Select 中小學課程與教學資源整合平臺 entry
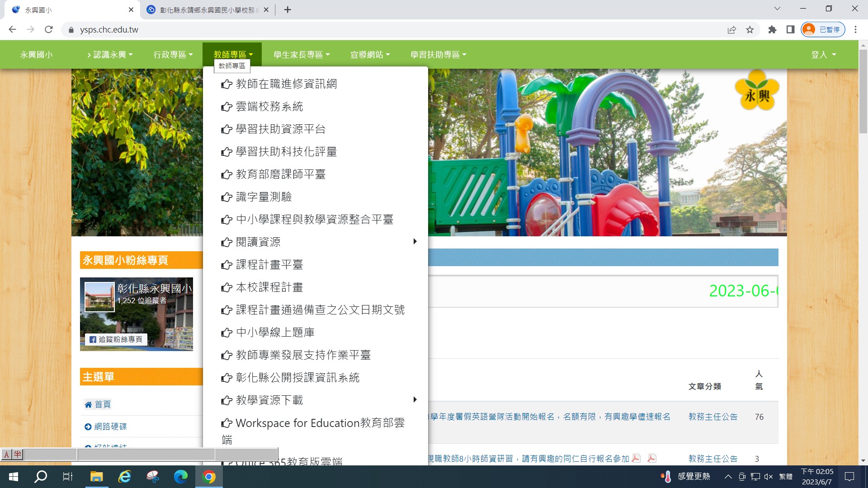 click(x=307, y=220)
